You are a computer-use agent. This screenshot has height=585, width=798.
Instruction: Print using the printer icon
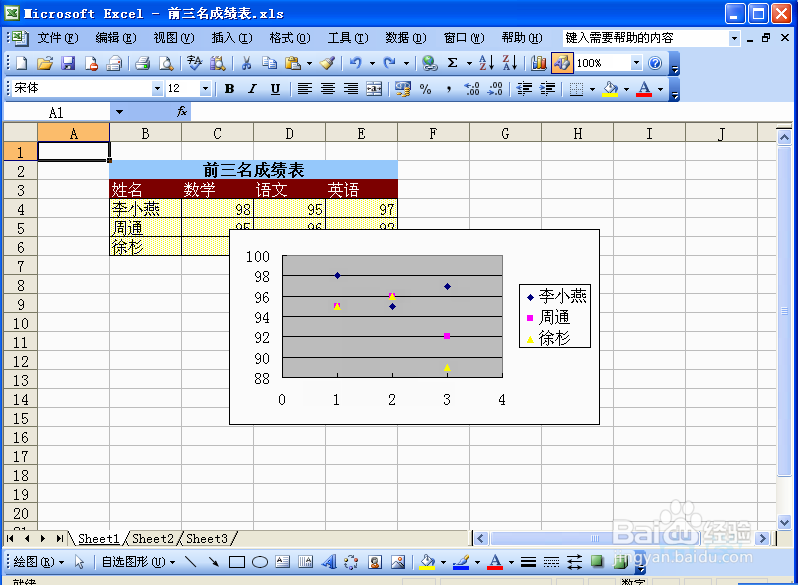tap(143, 63)
